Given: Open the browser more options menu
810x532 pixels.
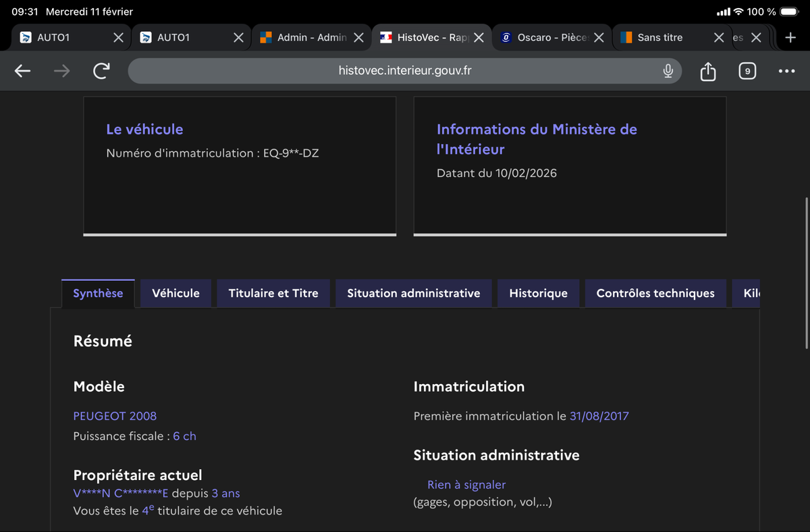Looking at the screenshot, I should point(786,71).
